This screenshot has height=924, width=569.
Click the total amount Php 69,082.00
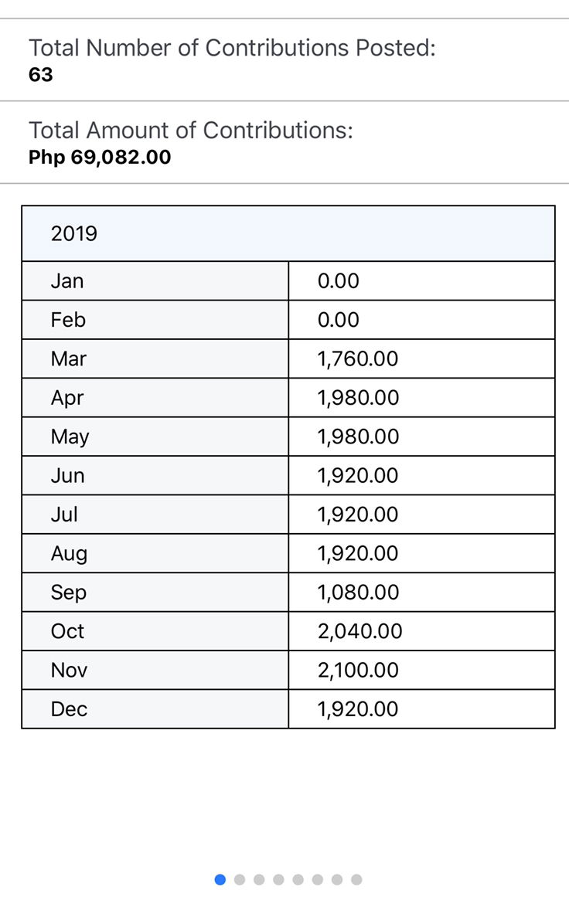coord(100,157)
